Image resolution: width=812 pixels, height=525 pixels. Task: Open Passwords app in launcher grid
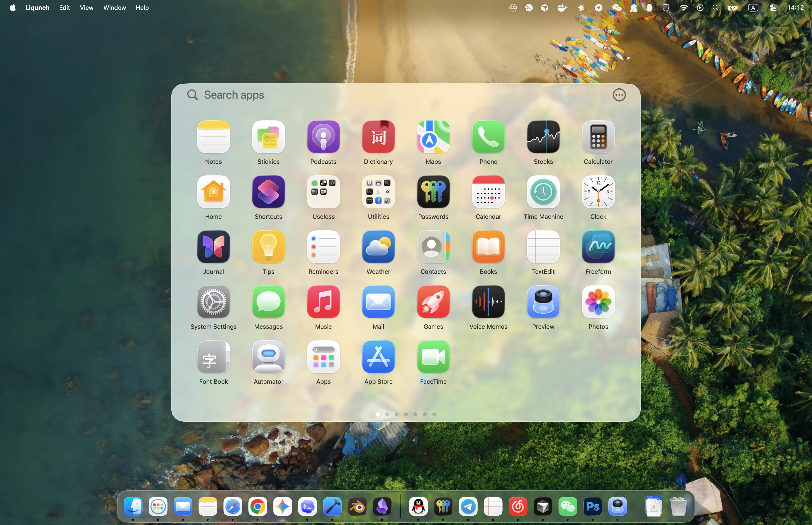pos(433,192)
